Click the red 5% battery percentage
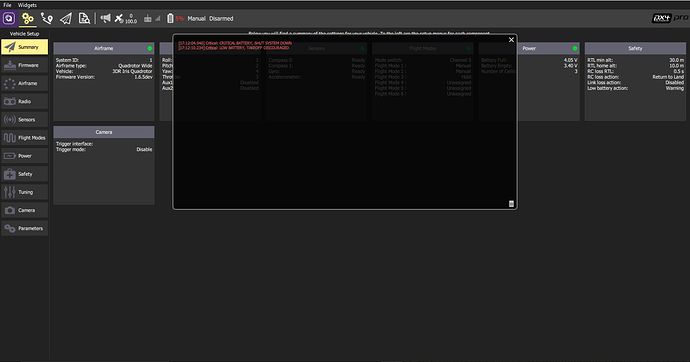Image resolution: width=690 pixels, height=362 pixels. click(x=180, y=18)
